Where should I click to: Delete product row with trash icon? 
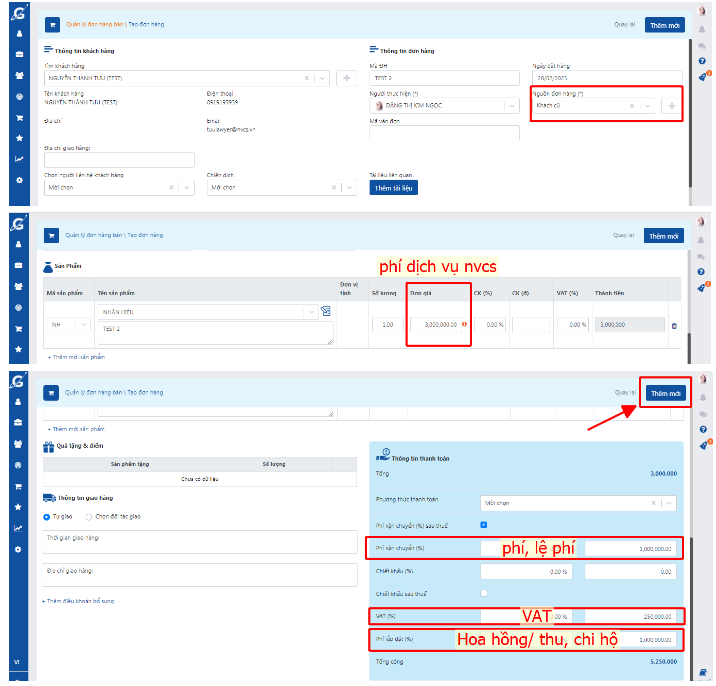click(x=674, y=326)
